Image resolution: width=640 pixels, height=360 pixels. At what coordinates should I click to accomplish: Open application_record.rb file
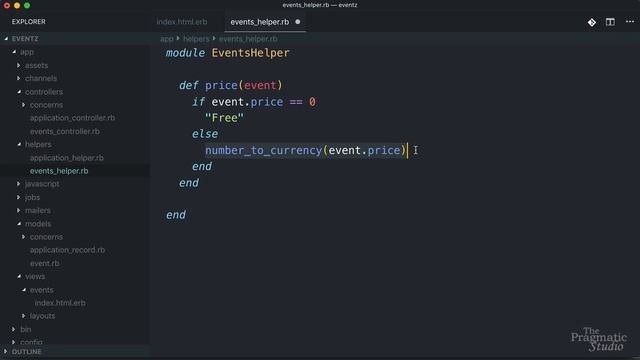(x=67, y=250)
